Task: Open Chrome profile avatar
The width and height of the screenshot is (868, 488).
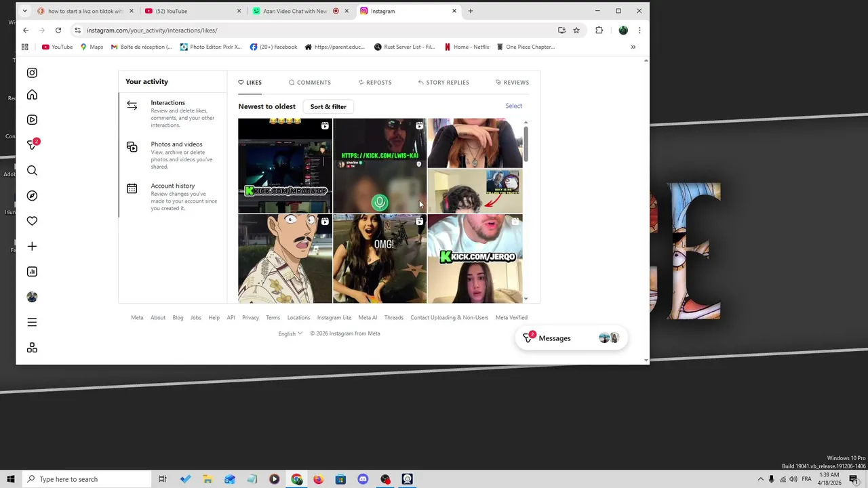Action: tap(623, 30)
